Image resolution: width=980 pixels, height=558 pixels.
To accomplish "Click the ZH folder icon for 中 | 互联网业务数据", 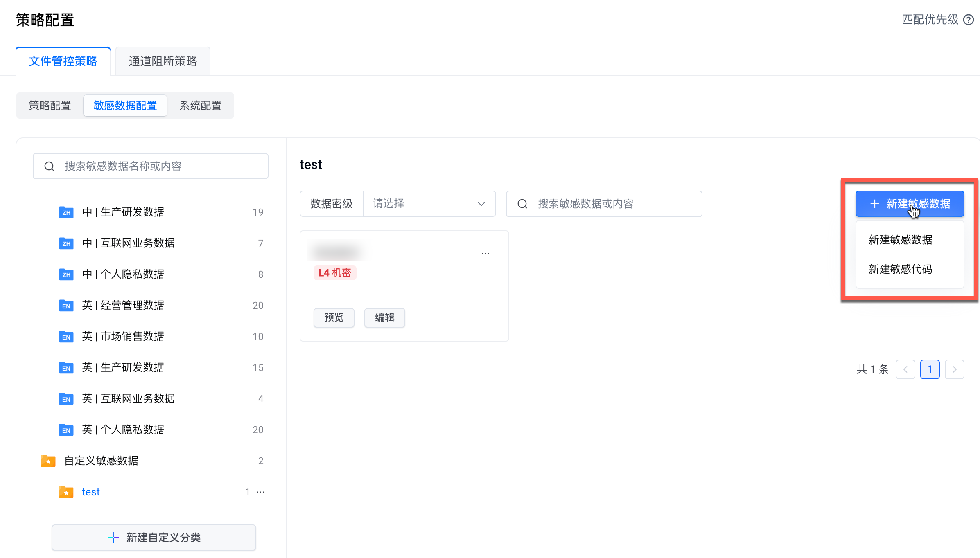I will (x=66, y=243).
